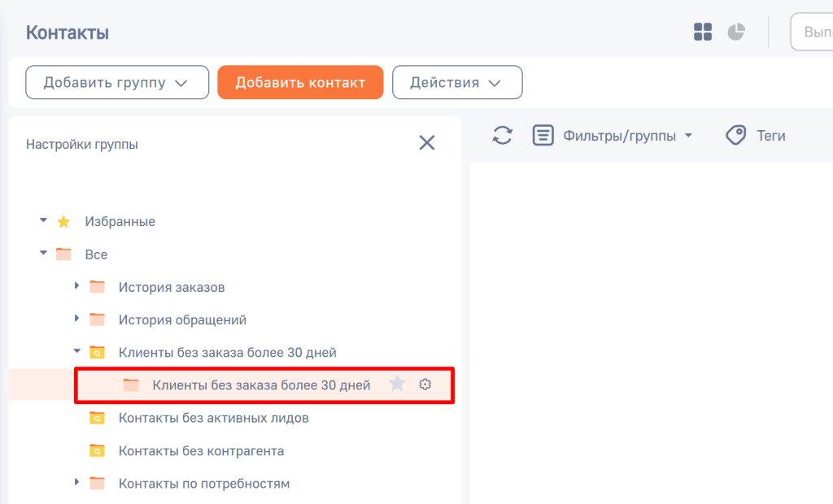Click the folder icon next to Все
Viewport: 833px width, 504px height.
pos(63,254)
